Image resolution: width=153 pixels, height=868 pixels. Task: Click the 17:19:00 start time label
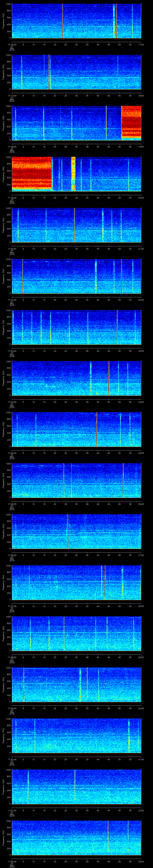coord(12,198)
